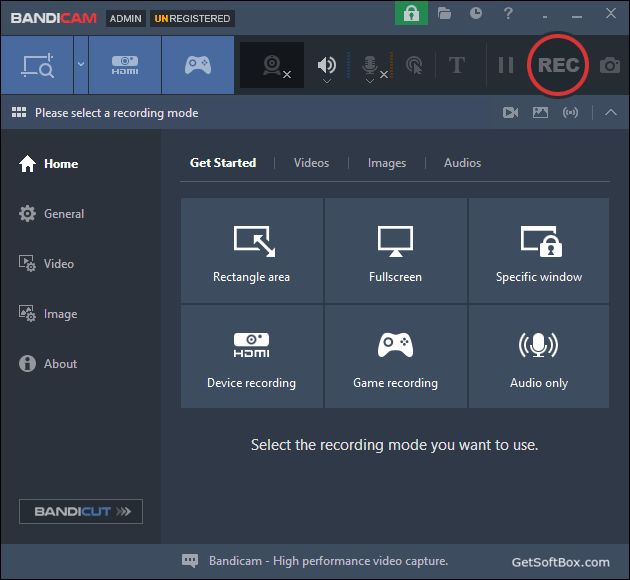Viewport: 630px width, 580px height.
Task: Switch to the Videos tab
Action: tap(311, 163)
